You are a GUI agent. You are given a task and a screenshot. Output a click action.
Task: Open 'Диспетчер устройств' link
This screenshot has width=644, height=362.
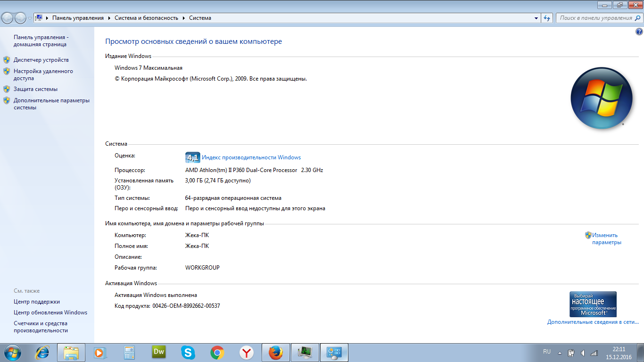(41, 60)
